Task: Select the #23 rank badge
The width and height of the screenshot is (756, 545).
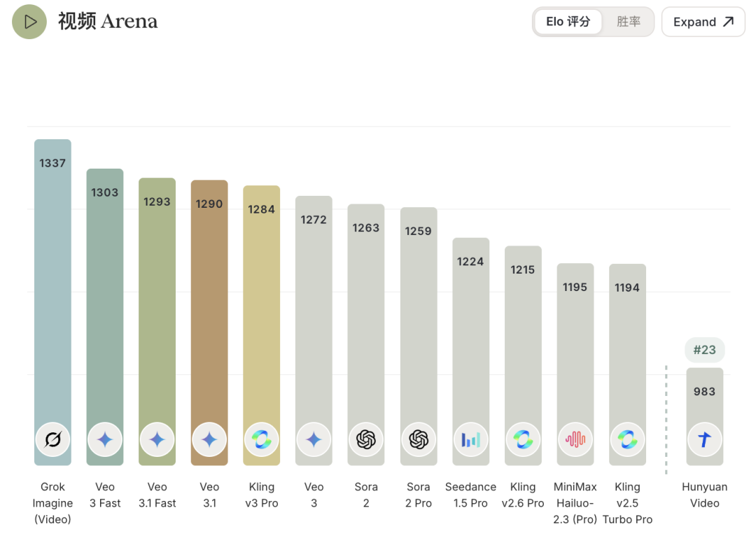Action: tap(704, 350)
